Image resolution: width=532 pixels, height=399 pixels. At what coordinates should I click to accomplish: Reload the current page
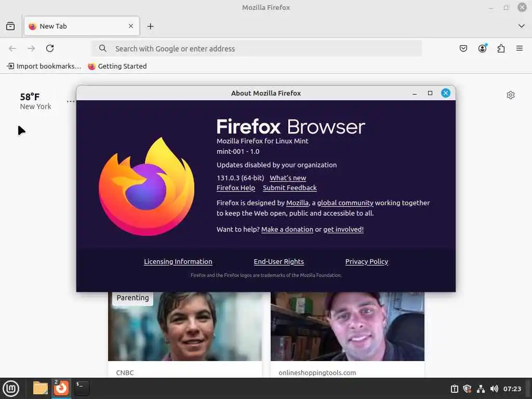pyautogui.click(x=50, y=48)
